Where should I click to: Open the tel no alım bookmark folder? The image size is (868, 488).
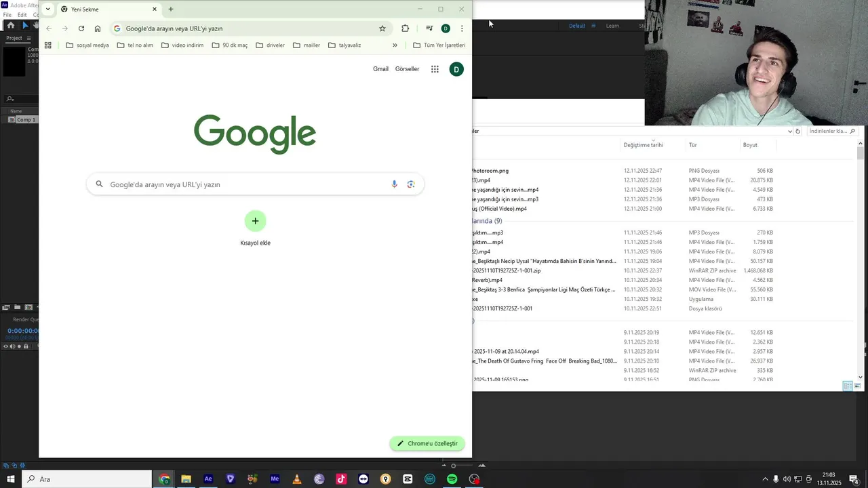click(x=134, y=45)
